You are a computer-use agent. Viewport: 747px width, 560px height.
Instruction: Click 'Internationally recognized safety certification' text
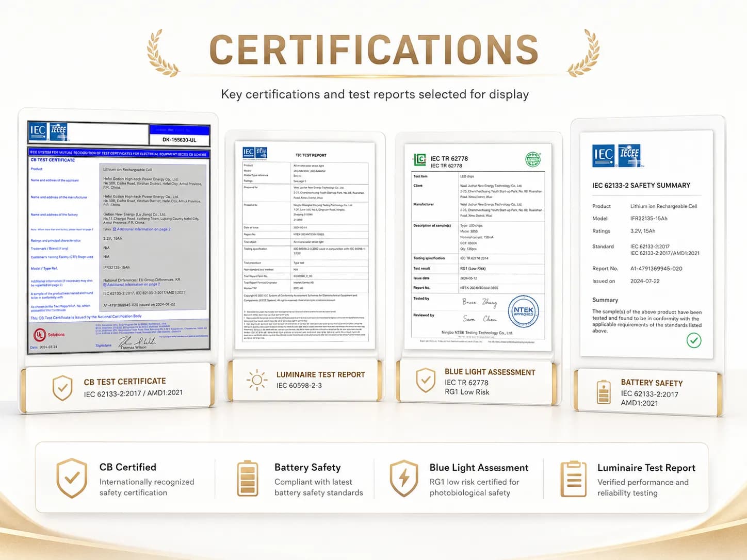(147, 487)
